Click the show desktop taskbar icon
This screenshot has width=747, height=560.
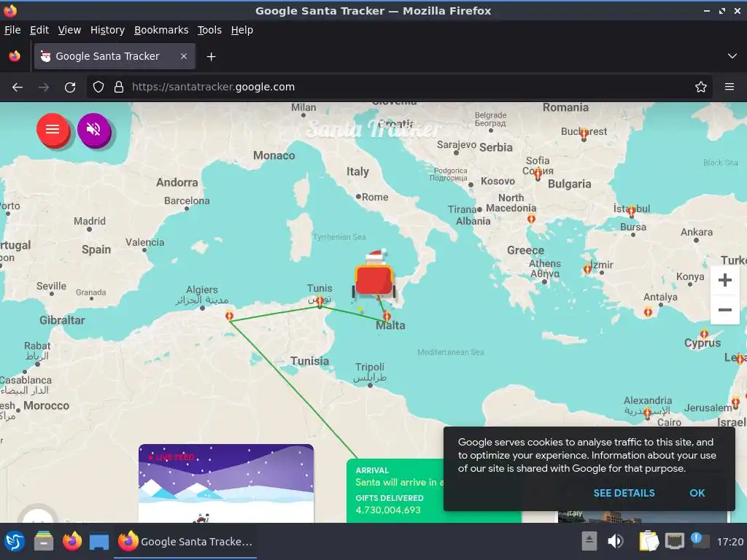pyautogui.click(x=99, y=542)
